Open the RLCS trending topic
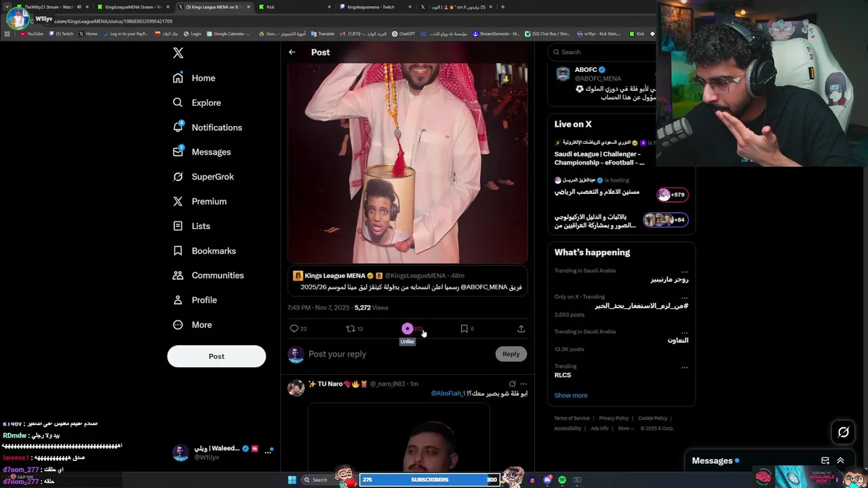Screen dimensions: 868x488 (x=562, y=375)
